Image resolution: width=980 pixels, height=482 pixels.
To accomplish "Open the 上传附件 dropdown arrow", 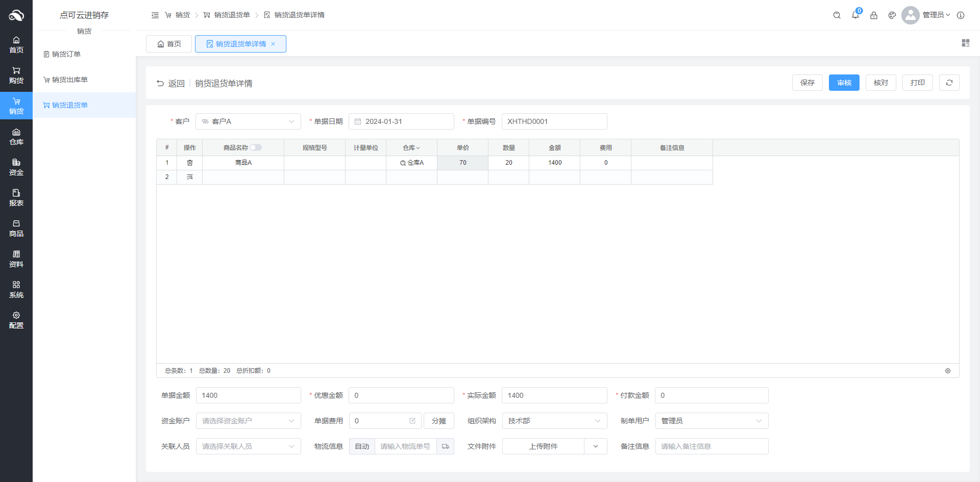I will pos(596,446).
